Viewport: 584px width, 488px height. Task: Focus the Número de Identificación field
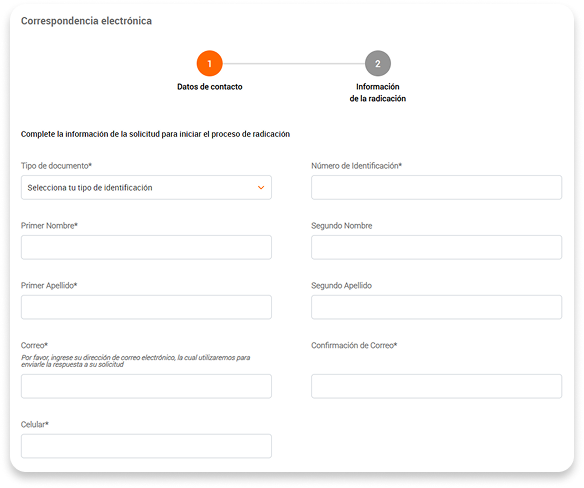437,187
